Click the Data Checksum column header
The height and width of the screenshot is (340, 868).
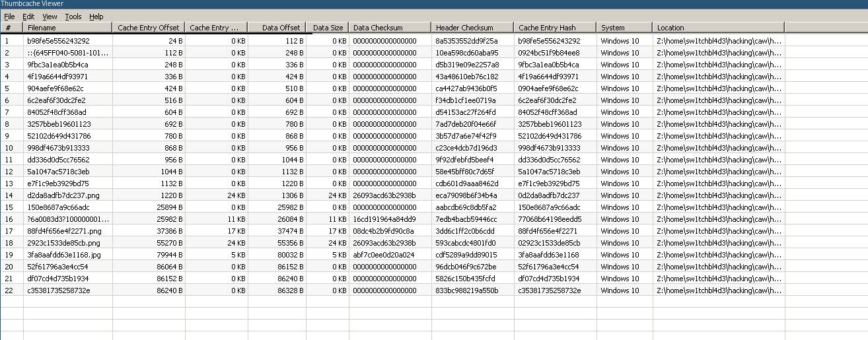pyautogui.click(x=390, y=28)
